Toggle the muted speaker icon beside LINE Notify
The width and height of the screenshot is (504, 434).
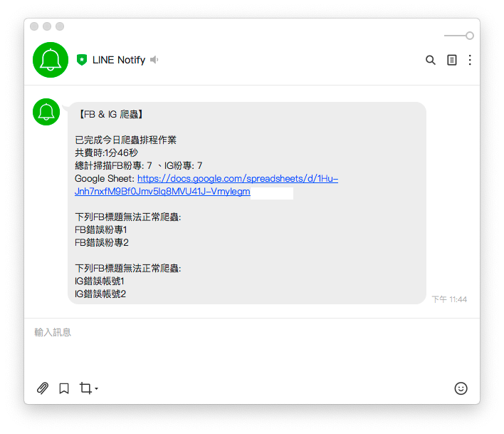[154, 60]
